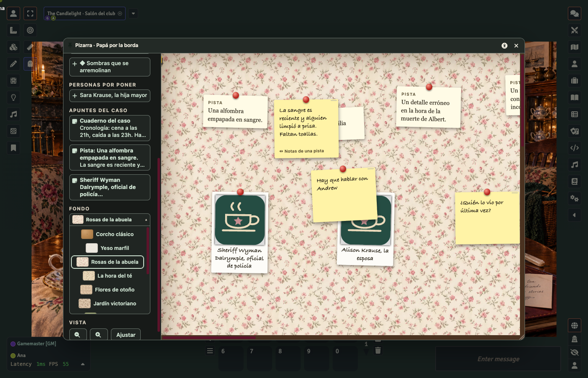Open the chat messages sidebar tab
The width and height of the screenshot is (588, 378).
tap(574, 13)
